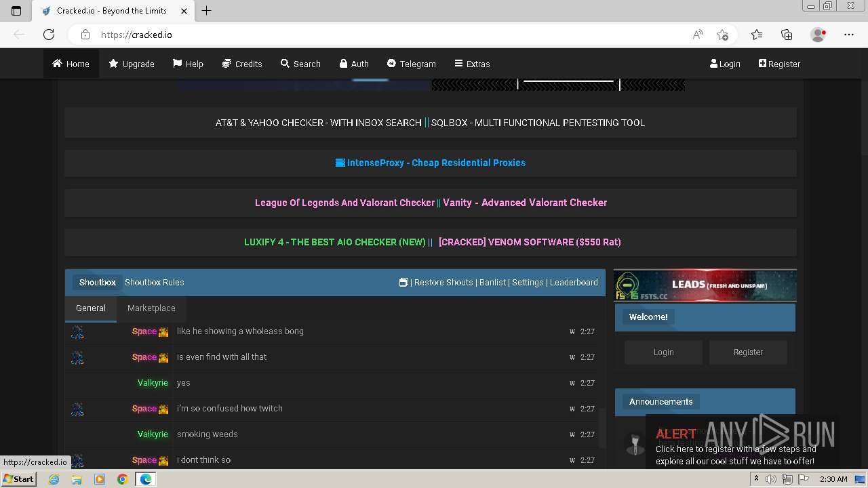
Task: Reload the cracked.io page
Action: tap(49, 35)
